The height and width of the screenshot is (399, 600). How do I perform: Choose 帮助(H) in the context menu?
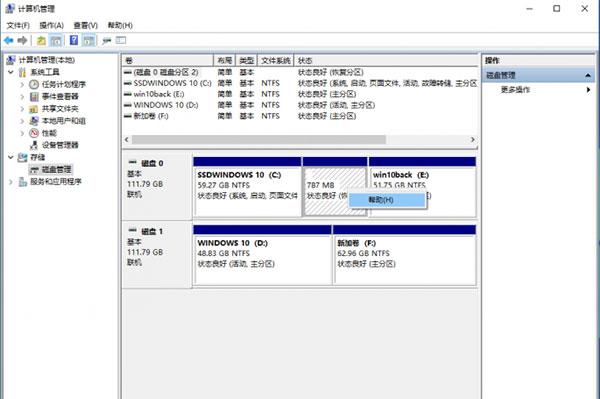(x=387, y=200)
